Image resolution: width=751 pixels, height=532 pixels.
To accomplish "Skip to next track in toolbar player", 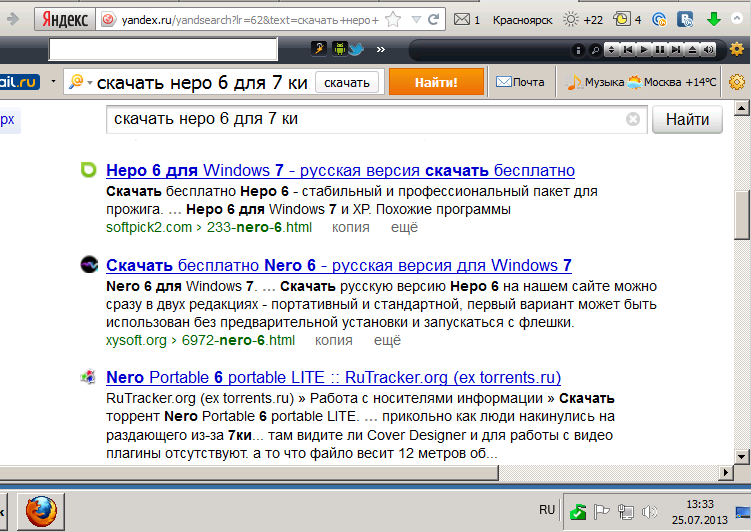I will click(676, 49).
